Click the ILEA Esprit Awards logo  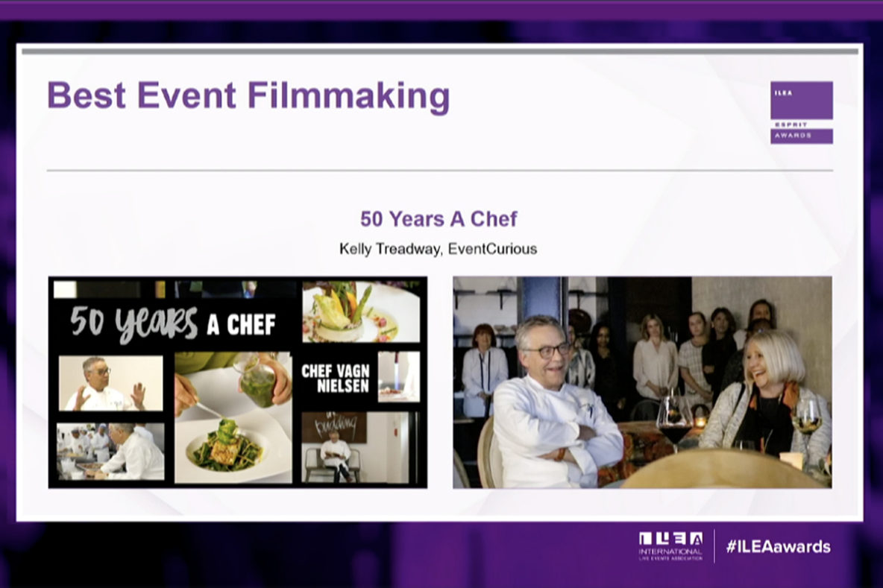point(801,112)
